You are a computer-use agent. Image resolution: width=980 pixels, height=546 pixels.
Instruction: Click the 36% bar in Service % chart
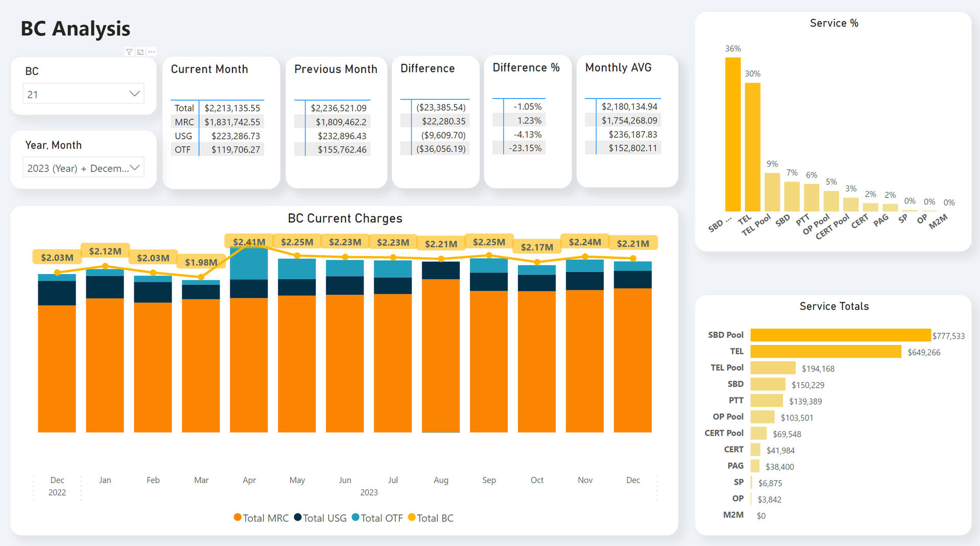point(733,134)
